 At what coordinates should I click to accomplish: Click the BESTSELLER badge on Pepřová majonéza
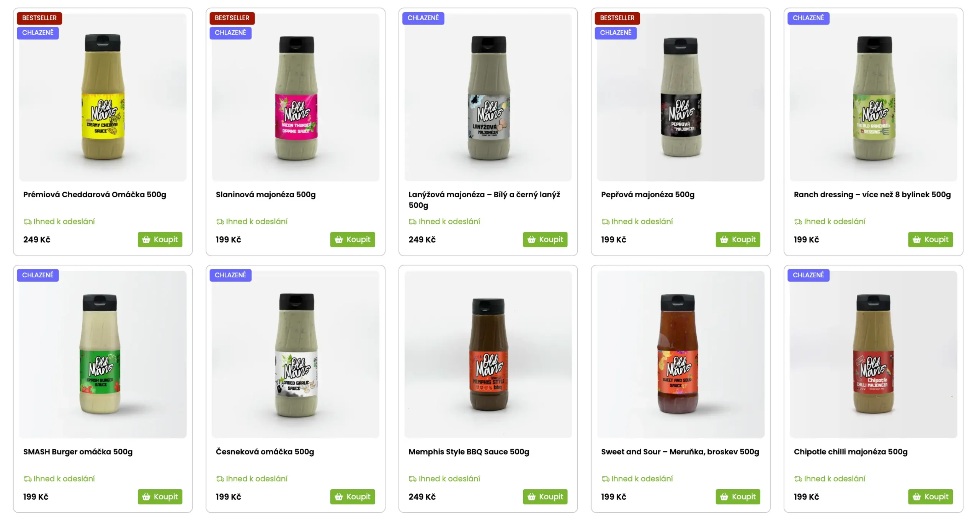click(x=617, y=18)
